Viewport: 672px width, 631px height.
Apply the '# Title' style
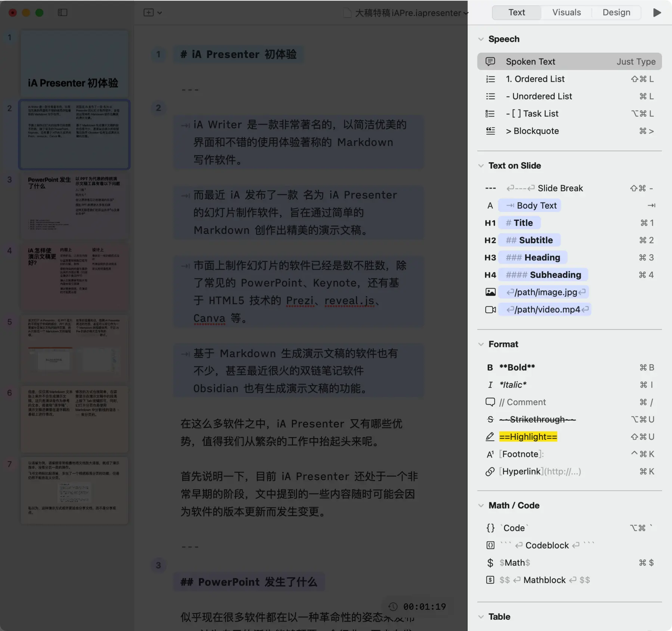tap(519, 223)
